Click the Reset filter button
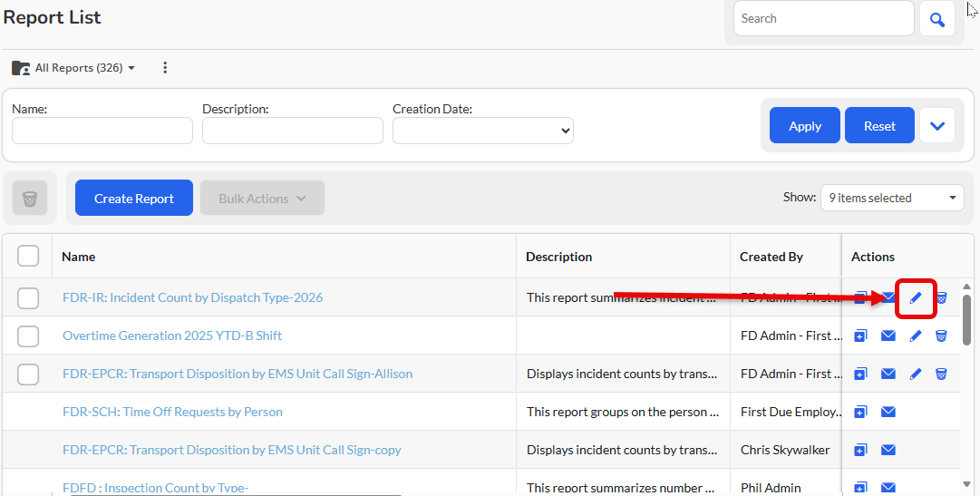Screen dimensions: 980x496 point(880,126)
